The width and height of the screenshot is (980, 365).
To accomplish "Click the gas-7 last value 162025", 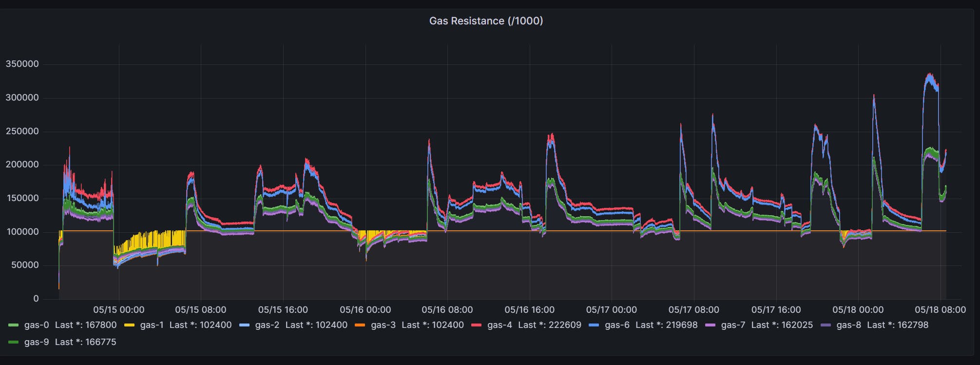I will pyautogui.click(x=797, y=325).
